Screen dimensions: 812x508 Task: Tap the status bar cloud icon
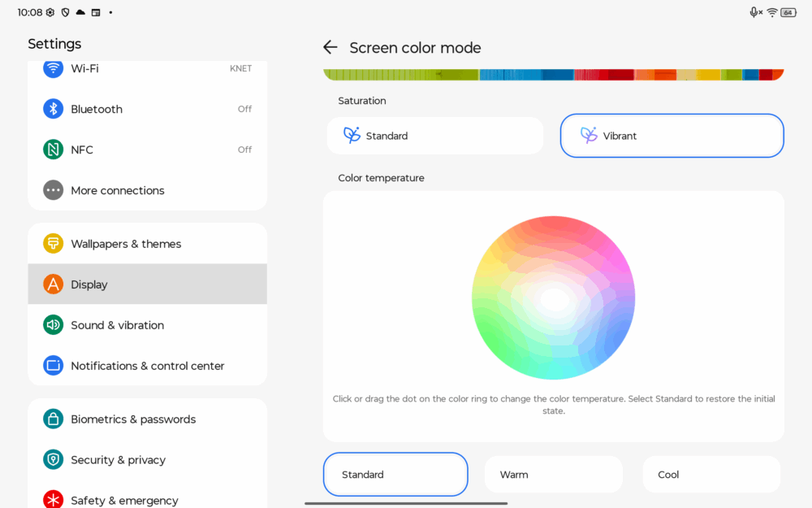(80, 12)
